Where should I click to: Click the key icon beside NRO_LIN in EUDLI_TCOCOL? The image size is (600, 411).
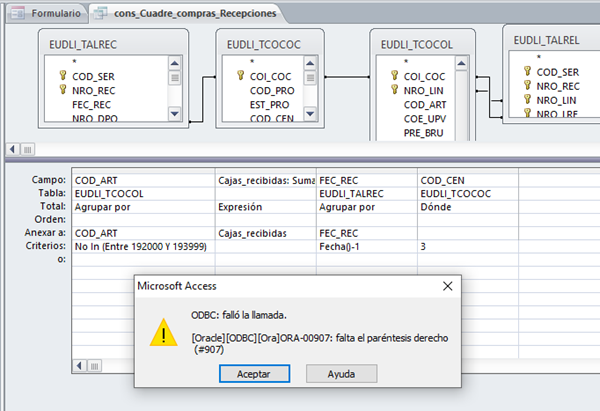(x=393, y=90)
